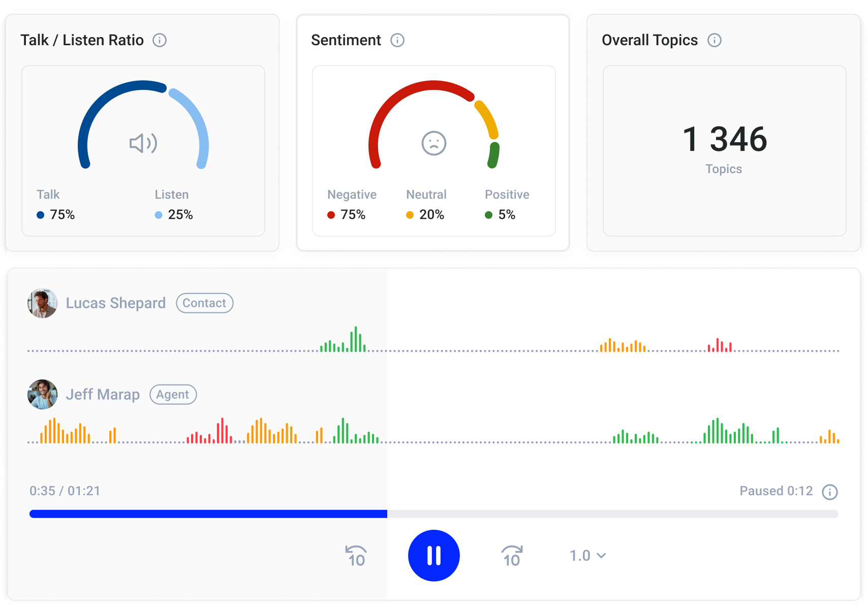
Task: Click the info icon next to Paused 0:12
Action: click(x=830, y=492)
